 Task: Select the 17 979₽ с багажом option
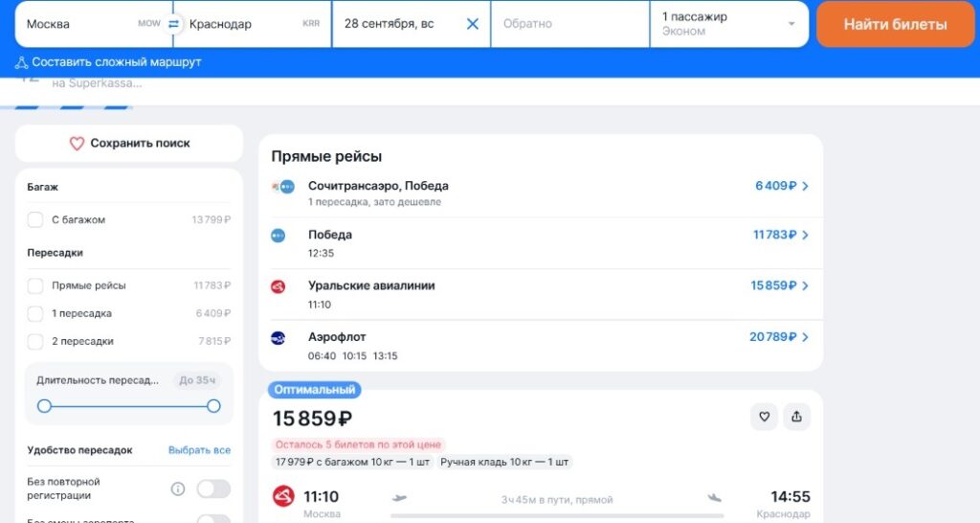pyautogui.click(x=352, y=463)
